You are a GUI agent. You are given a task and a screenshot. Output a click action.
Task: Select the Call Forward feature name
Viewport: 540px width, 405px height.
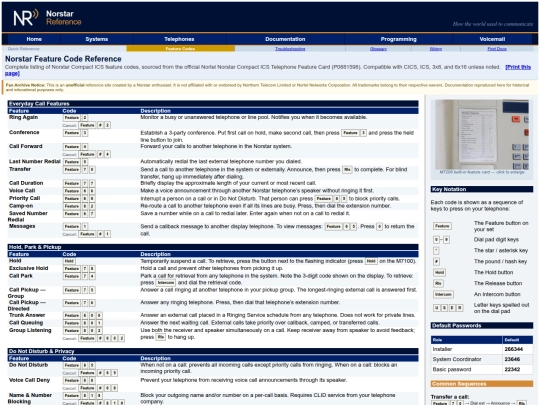(25, 146)
